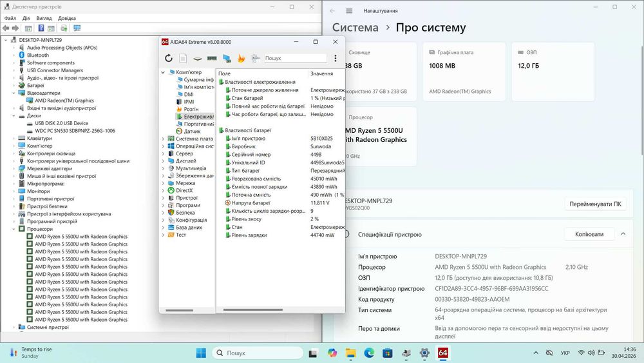Viewport: 644px width, 363px height.
Task: Open the Дія menu in Device Manager
Action: (26, 18)
